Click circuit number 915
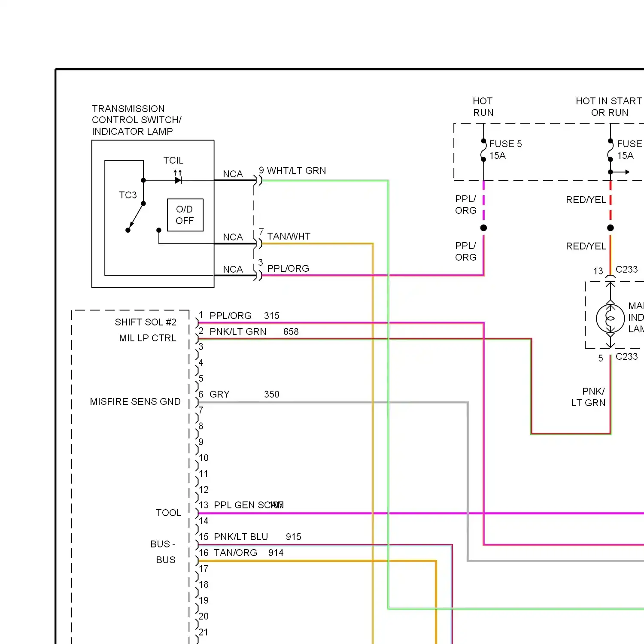644x644 pixels. (x=294, y=537)
